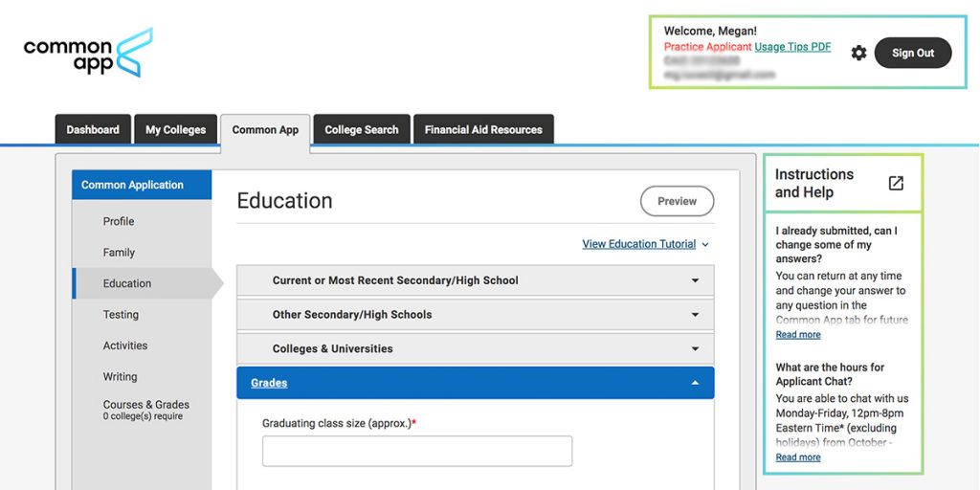Open View Education Tutorial dropdown
Screen dimensions: 980x490
[x=645, y=244]
